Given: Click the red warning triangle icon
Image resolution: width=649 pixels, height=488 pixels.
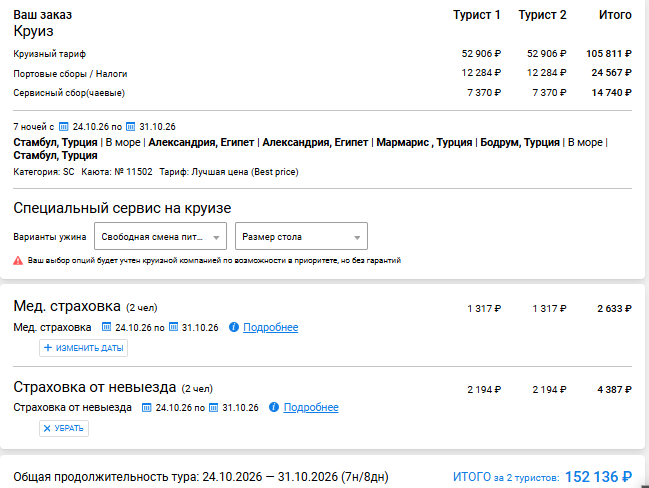Looking at the screenshot, I should [18, 260].
